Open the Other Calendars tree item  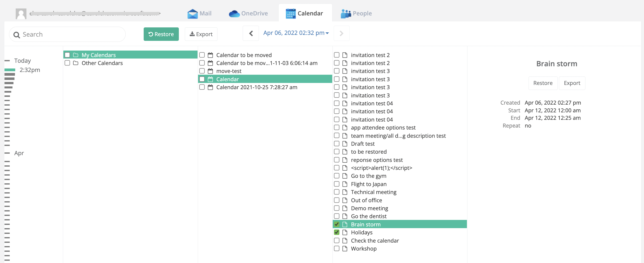(130, 63)
